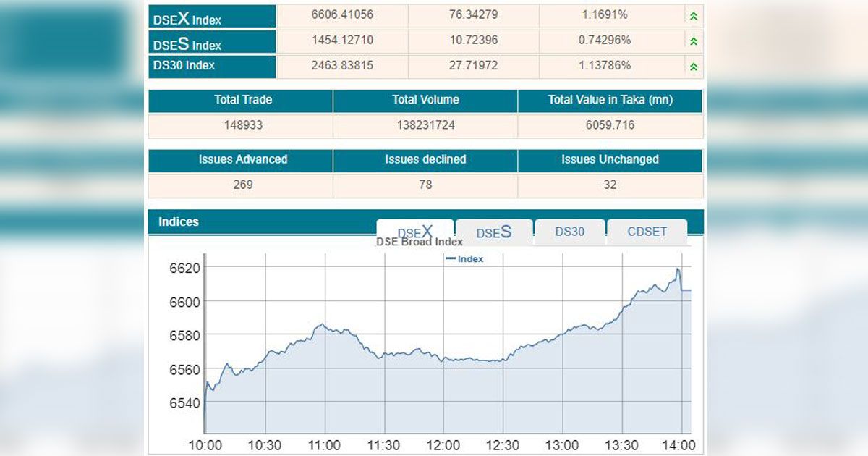Select total trade value 148933
Viewport: 868px width, 456px height.
243,125
